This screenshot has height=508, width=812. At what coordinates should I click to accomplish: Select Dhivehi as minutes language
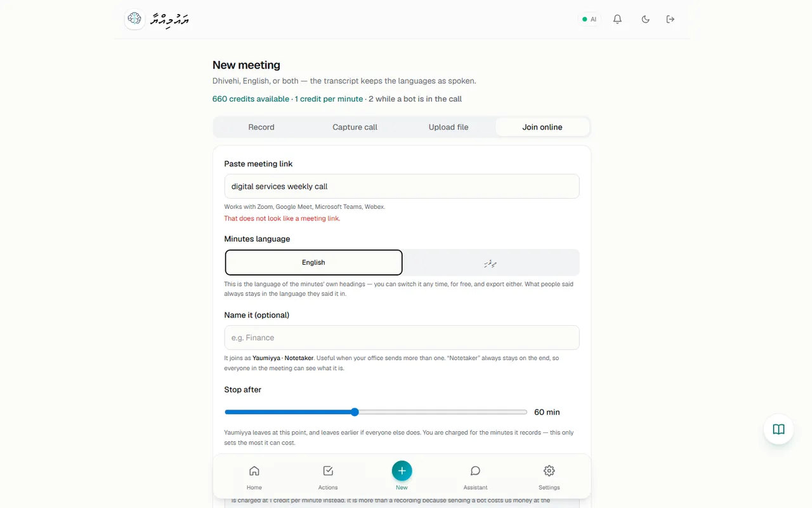[490, 262]
